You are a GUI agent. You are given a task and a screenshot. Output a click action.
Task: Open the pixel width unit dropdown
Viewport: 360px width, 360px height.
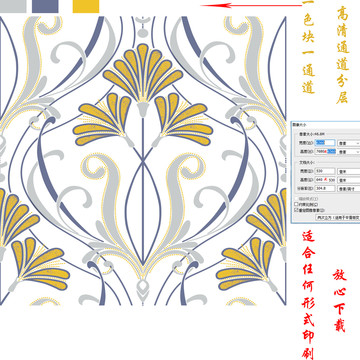(349, 143)
